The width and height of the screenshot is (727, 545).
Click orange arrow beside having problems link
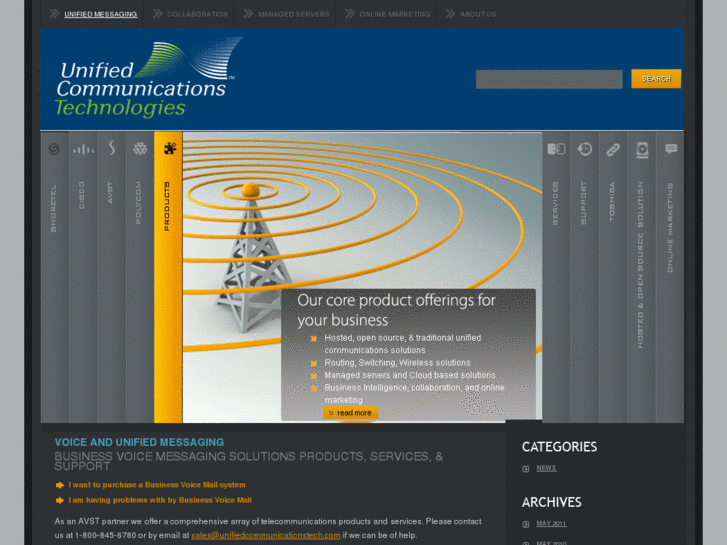[60, 500]
